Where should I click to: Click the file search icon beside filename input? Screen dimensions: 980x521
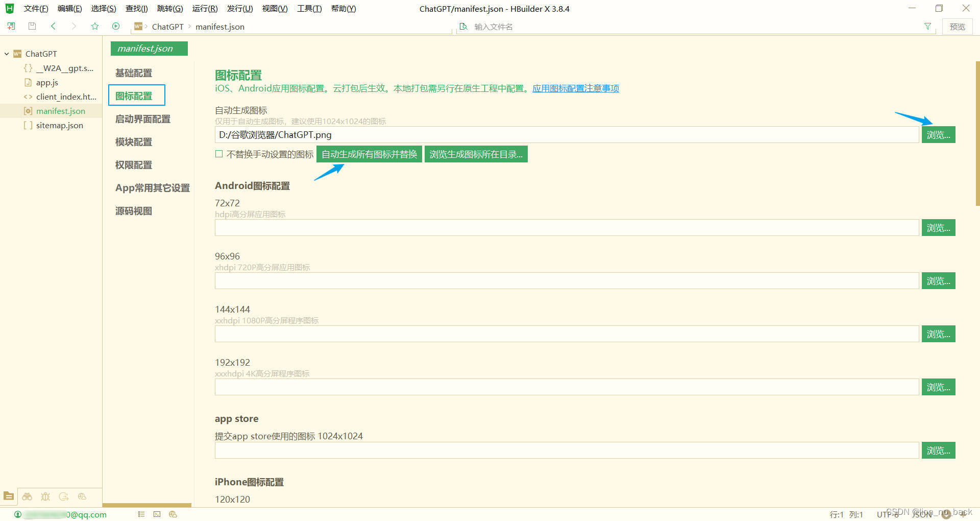463,27
